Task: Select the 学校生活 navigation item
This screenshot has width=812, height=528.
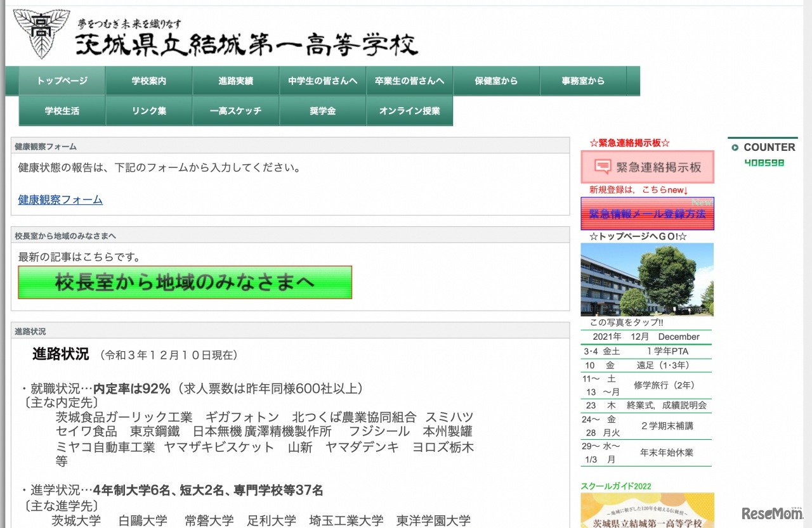Action: (x=61, y=110)
